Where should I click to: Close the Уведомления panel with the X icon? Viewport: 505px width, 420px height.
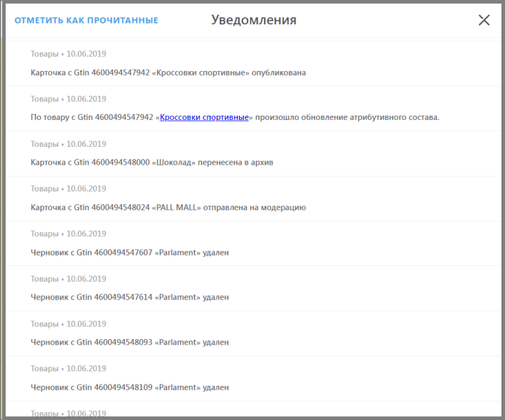484,20
